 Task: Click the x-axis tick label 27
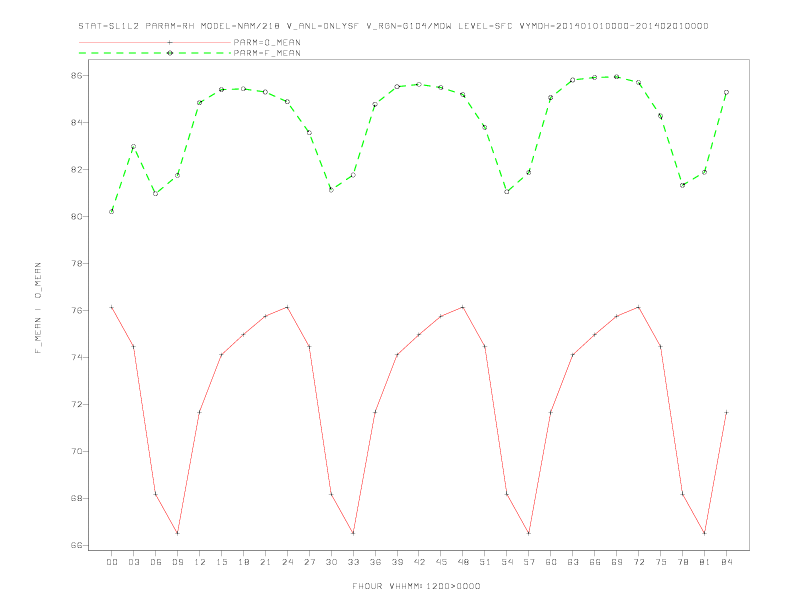click(x=309, y=562)
